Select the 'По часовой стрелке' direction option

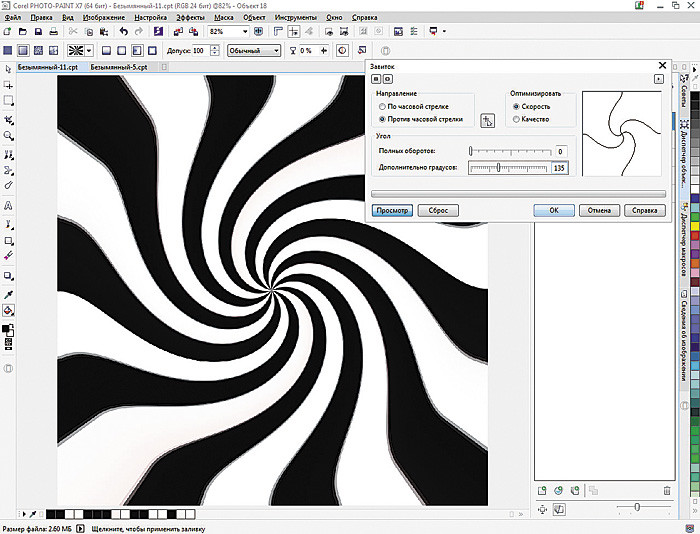[382, 105]
